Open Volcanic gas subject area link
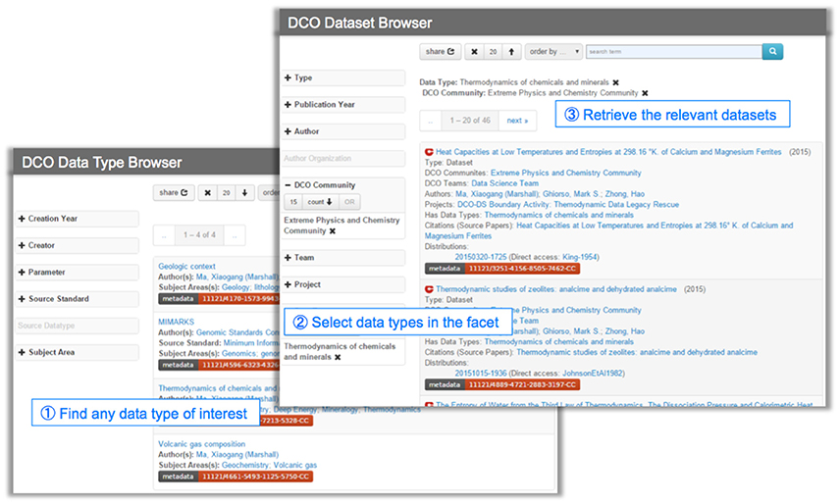The width and height of the screenshot is (840, 504). [295, 465]
